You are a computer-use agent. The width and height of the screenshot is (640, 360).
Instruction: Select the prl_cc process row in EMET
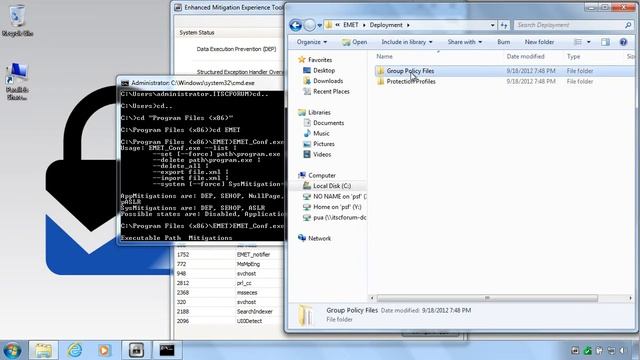[229, 283]
